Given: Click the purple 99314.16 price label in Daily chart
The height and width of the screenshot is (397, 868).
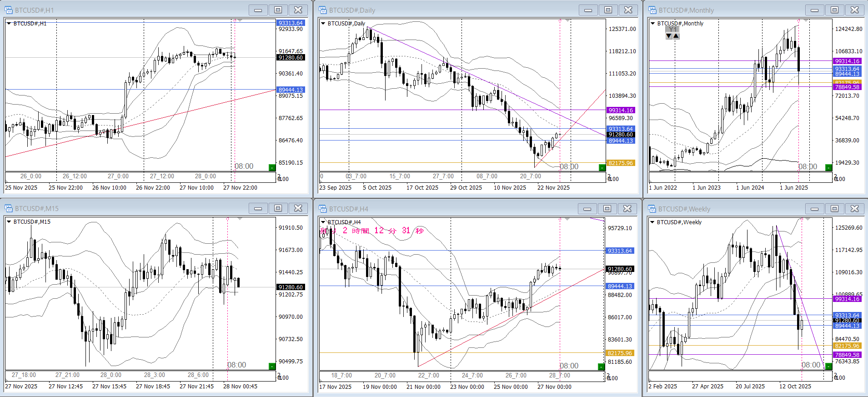Looking at the screenshot, I should point(620,110).
